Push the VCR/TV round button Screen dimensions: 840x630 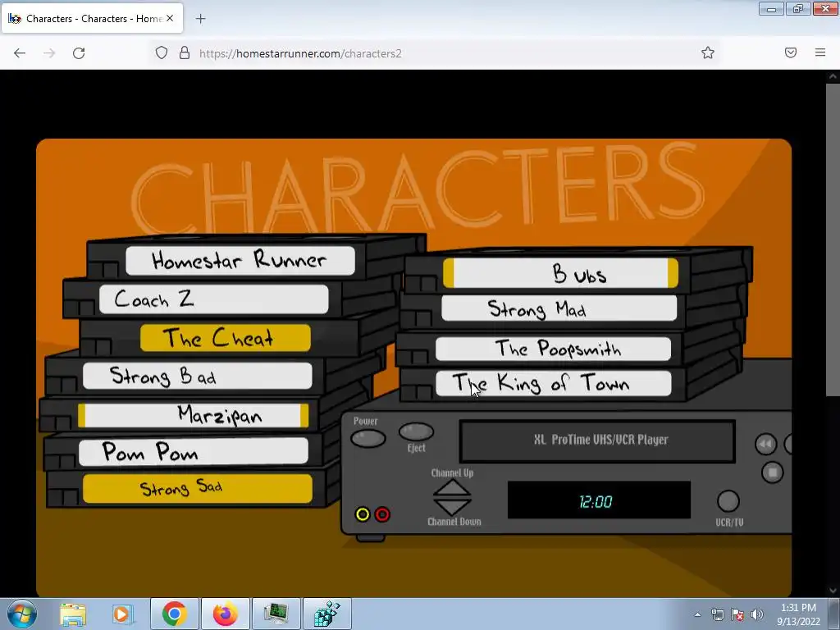pyautogui.click(x=728, y=501)
